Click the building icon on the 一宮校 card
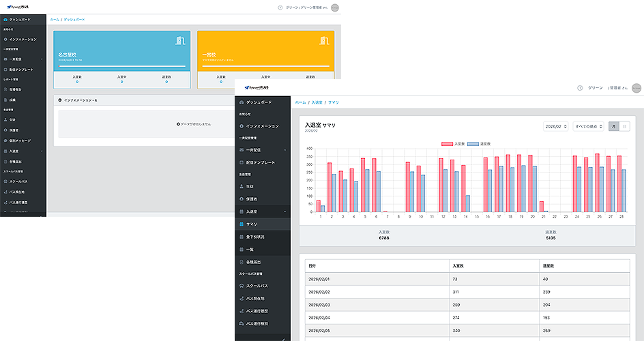The width and height of the screenshot is (644, 341). pos(324,40)
